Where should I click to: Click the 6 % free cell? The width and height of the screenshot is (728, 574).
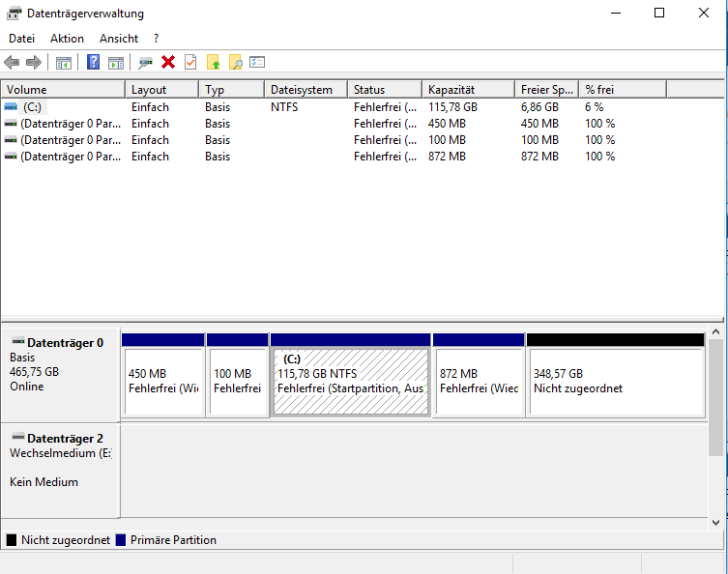point(594,107)
